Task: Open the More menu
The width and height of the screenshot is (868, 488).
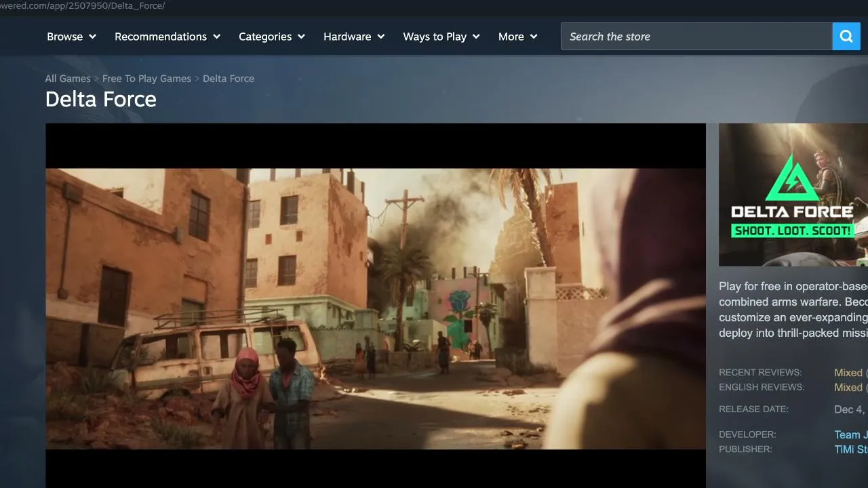Action: (x=518, y=37)
